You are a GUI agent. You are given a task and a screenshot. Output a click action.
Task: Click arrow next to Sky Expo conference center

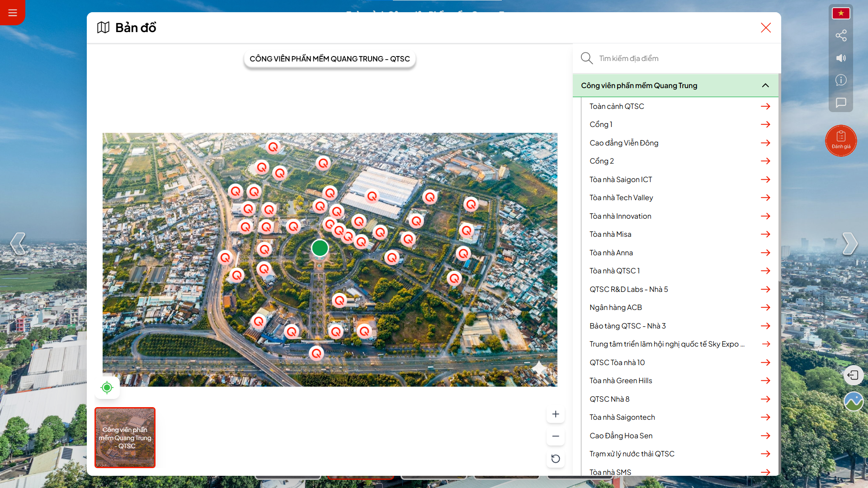pyautogui.click(x=765, y=344)
